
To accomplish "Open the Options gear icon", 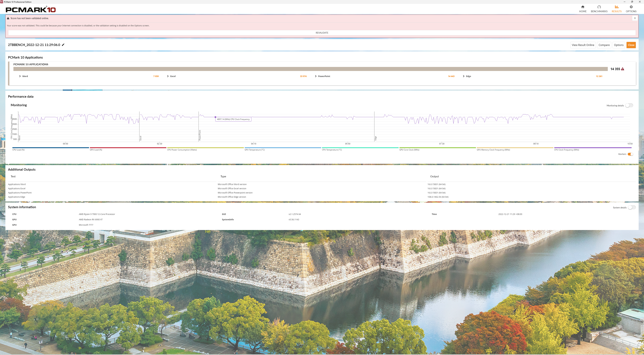I will (x=631, y=7).
